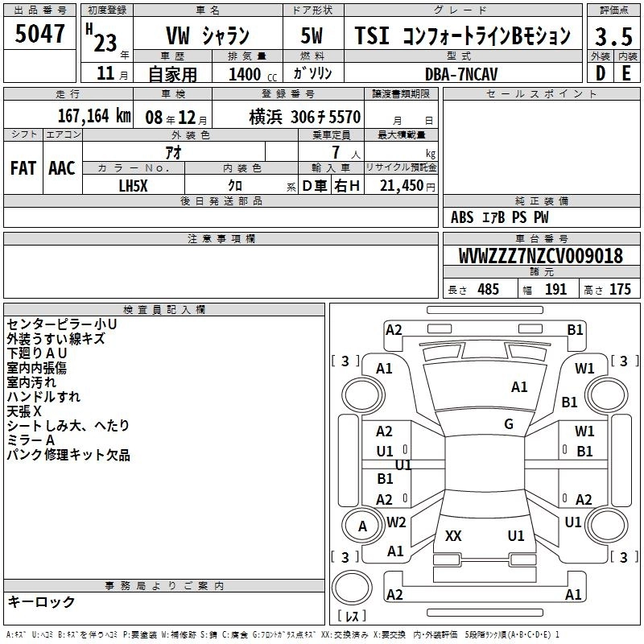The width and height of the screenshot is (644, 644).
Task: Select the exterior grade D
Action: (601, 73)
